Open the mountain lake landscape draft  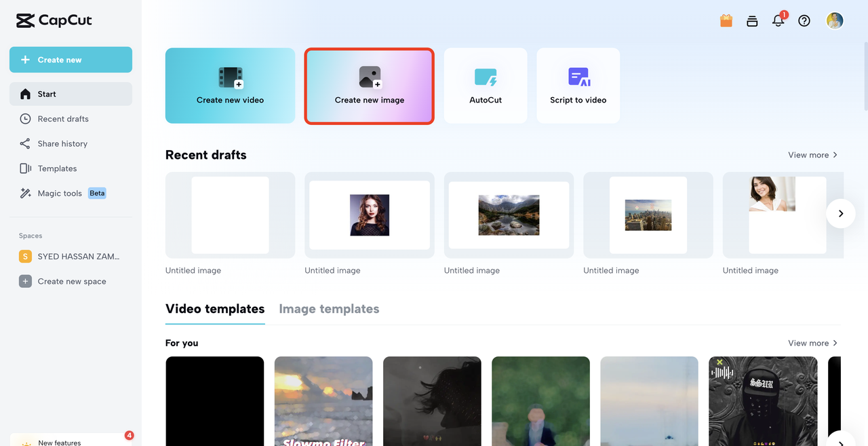tap(509, 215)
